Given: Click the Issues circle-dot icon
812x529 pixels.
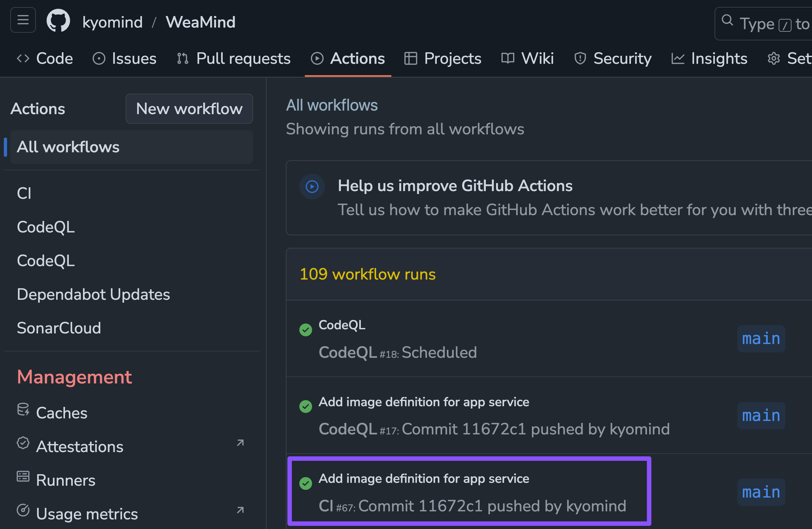Looking at the screenshot, I should point(99,58).
